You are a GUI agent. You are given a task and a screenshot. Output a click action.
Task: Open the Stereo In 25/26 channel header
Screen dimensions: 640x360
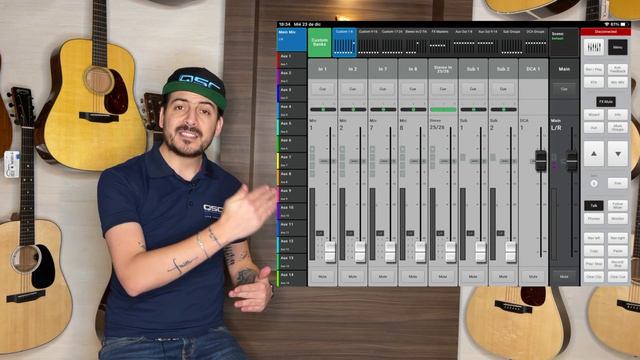(x=443, y=69)
